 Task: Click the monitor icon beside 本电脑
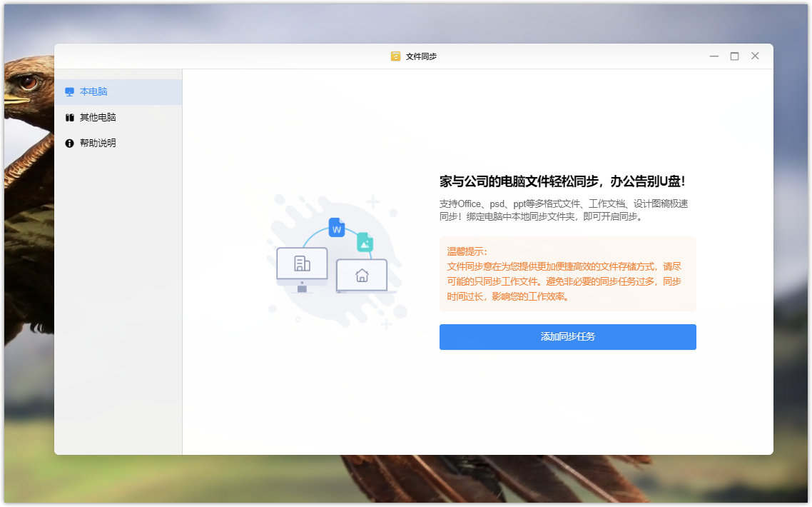pyautogui.click(x=69, y=92)
